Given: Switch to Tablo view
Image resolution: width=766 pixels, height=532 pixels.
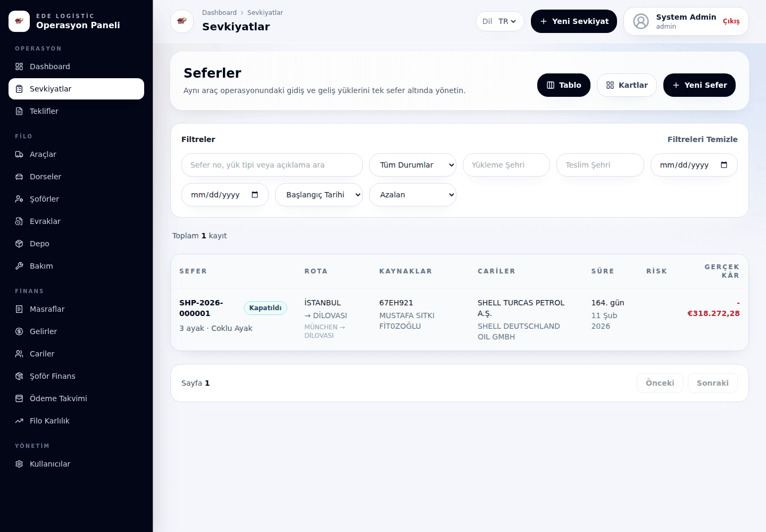Looking at the screenshot, I should (x=564, y=85).
